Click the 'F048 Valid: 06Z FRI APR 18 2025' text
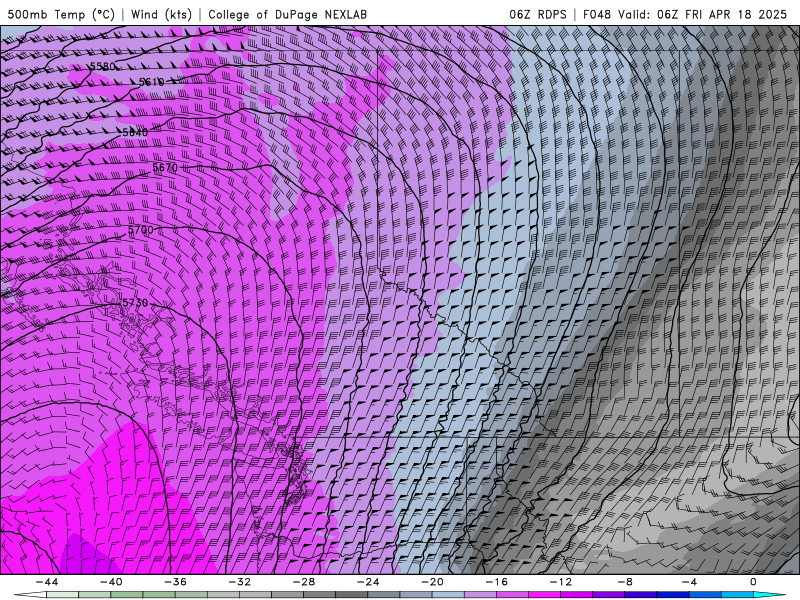Screen dimensions: 800x600 685,14
